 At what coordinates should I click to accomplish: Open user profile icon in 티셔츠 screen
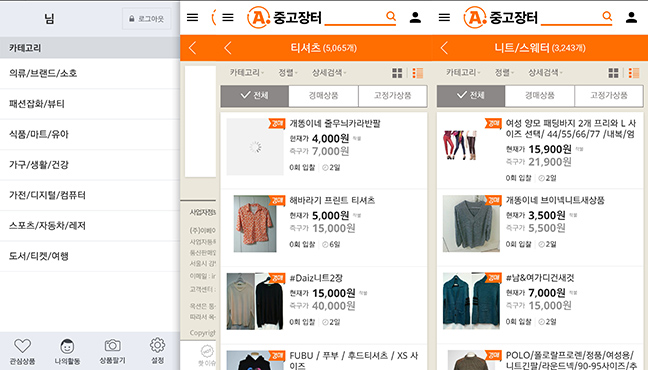(415, 17)
